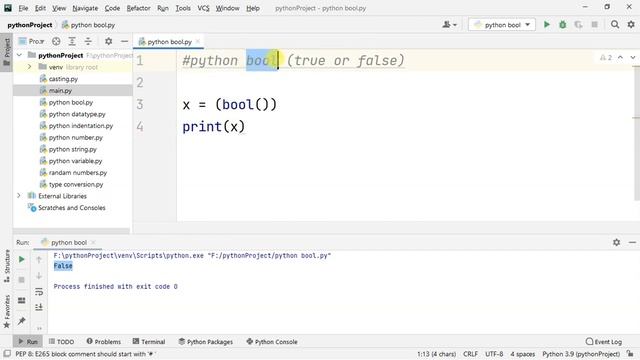Click the Stop icon in the top toolbar

[594, 24]
